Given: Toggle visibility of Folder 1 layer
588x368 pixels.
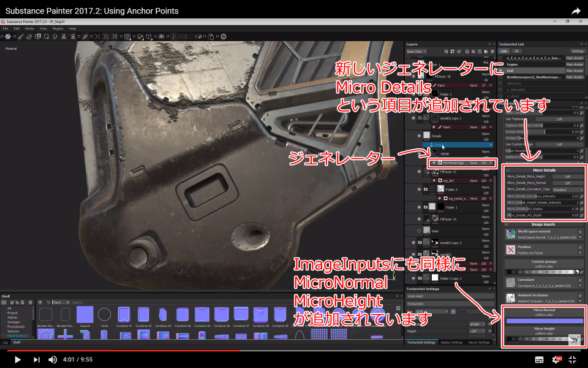Looking at the screenshot, I should click(x=419, y=207).
